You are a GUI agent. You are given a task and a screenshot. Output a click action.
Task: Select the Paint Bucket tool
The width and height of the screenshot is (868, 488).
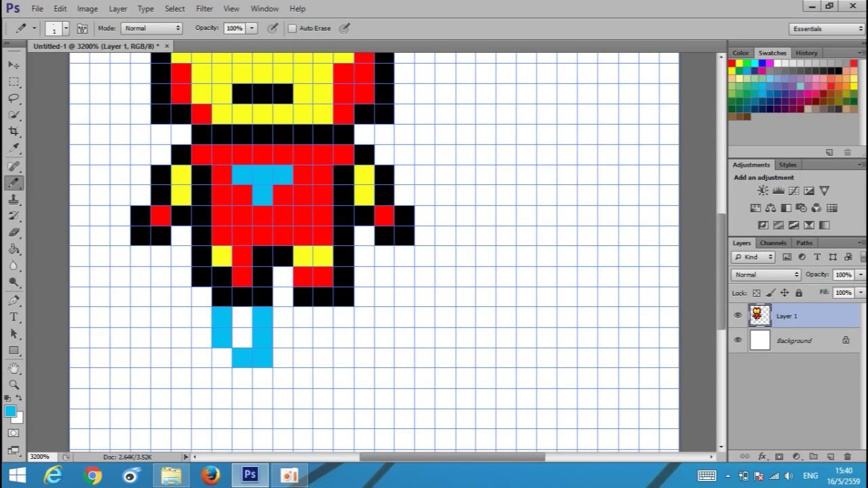pyautogui.click(x=14, y=249)
